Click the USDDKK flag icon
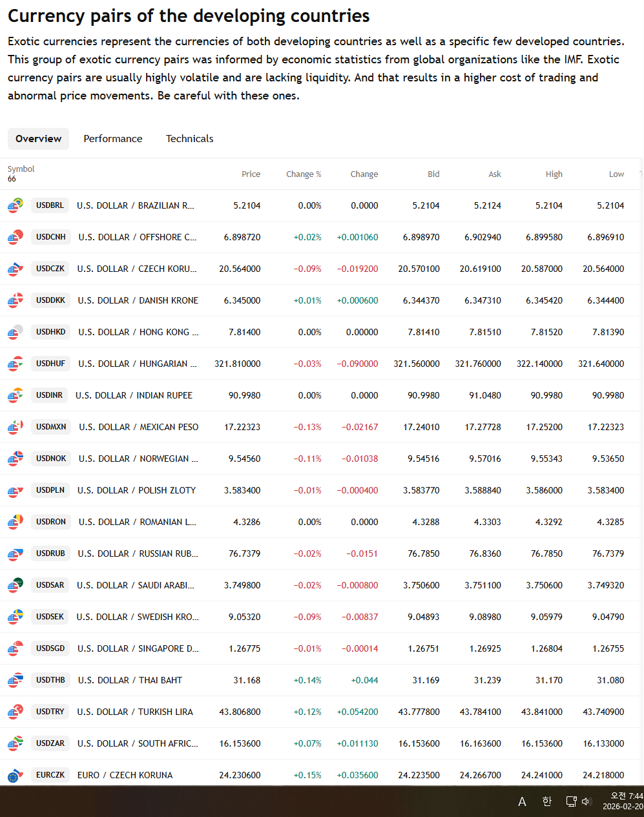The height and width of the screenshot is (817, 644). (x=16, y=300)
